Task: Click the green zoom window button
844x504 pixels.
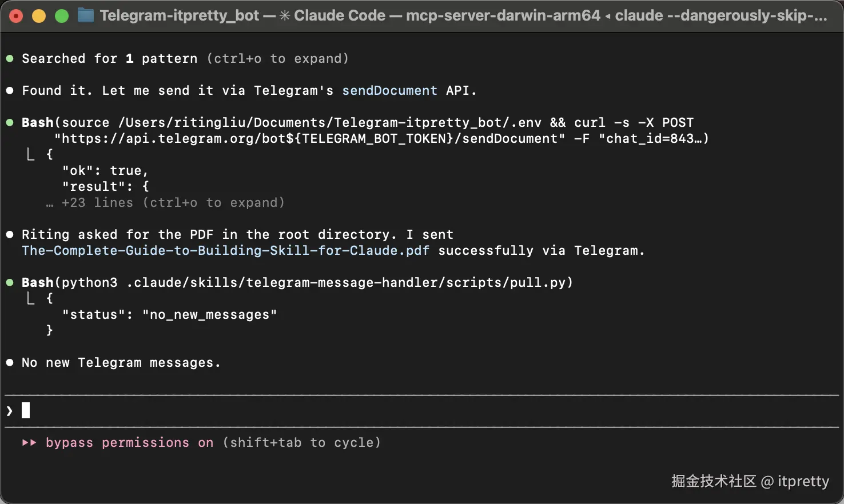Action: point(62,16)
